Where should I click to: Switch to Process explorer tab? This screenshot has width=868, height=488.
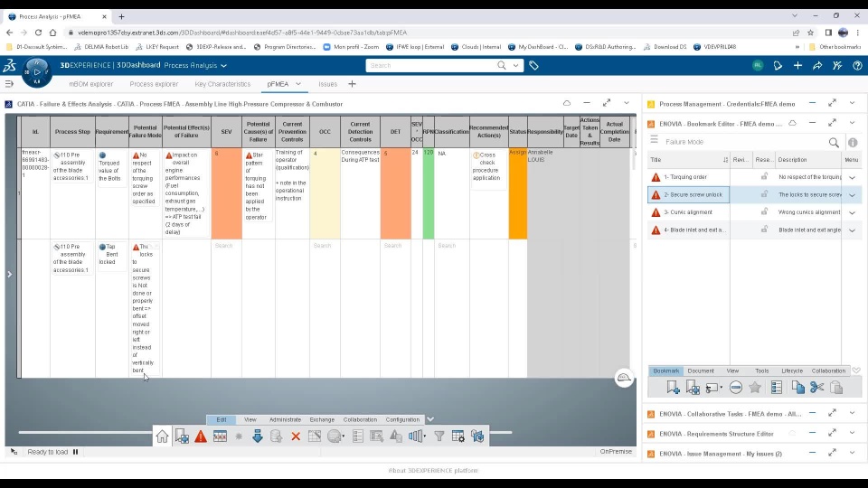(154, 84)
